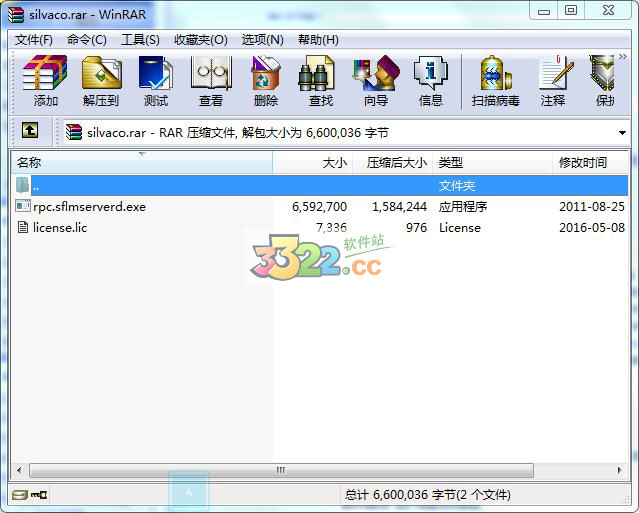Screen dimensions: 639x513
Task: Run the 测试 (Test) archive tool
Action: (156, 81)
